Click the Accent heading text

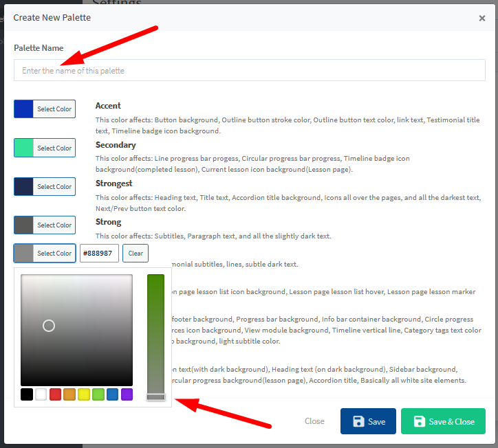coord(108,106)
